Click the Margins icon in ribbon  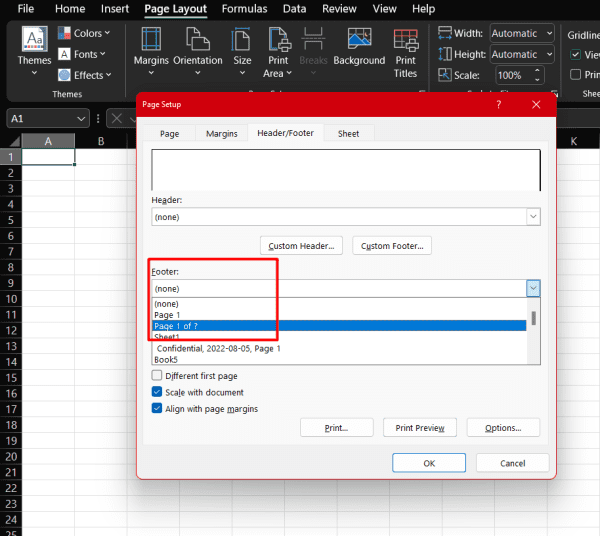(151, 39)
